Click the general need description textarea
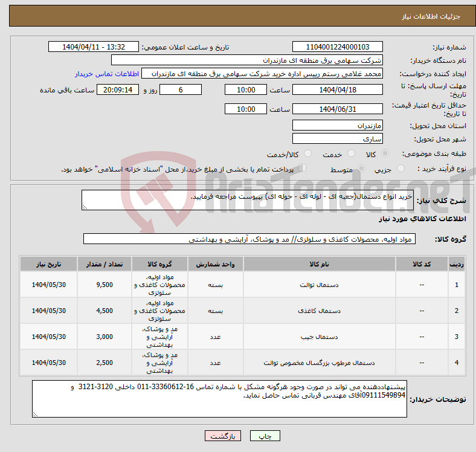This screenshot has width=476, height=452. point(248,200)
